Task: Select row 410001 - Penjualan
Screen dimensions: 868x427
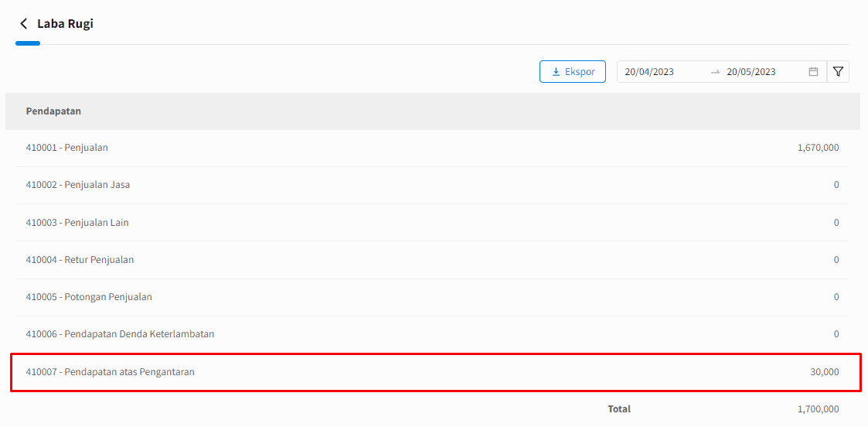Action: click(432, 148)
